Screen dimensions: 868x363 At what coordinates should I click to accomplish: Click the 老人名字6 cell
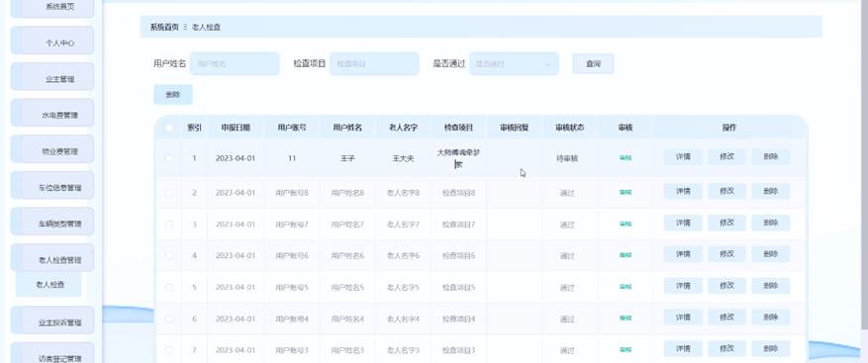coord(403,255)
